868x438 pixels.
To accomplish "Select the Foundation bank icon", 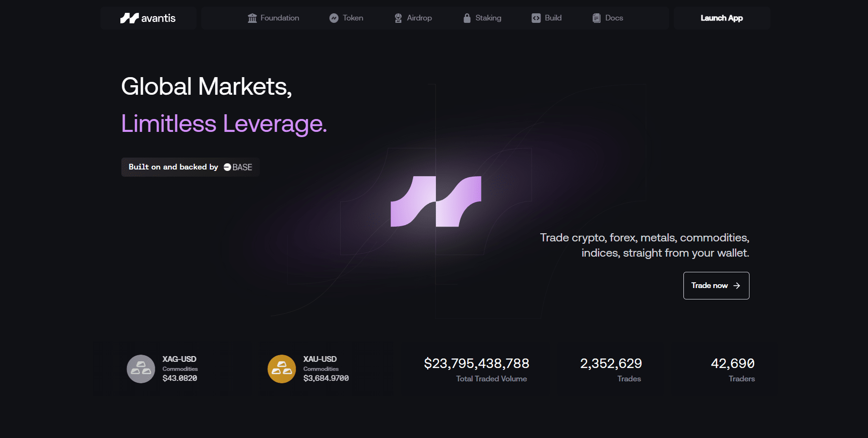I will pyautogui.click(x=252, y=18).
